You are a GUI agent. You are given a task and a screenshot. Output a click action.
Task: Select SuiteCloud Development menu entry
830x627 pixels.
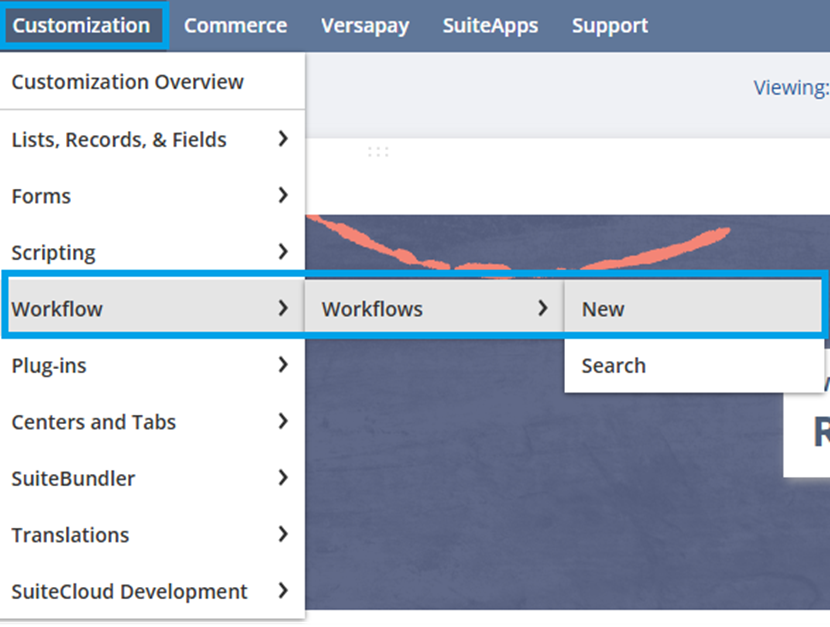[x=152, y=591]
